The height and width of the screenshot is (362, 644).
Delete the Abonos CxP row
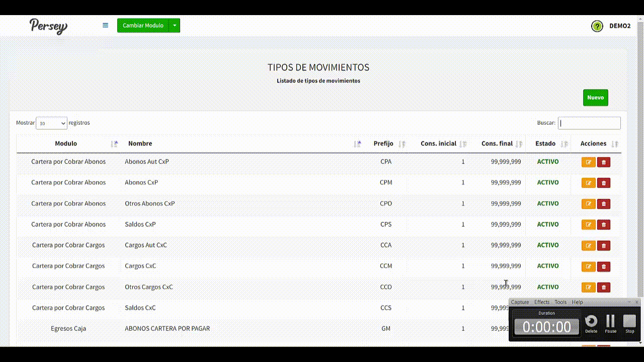point(604,183)
